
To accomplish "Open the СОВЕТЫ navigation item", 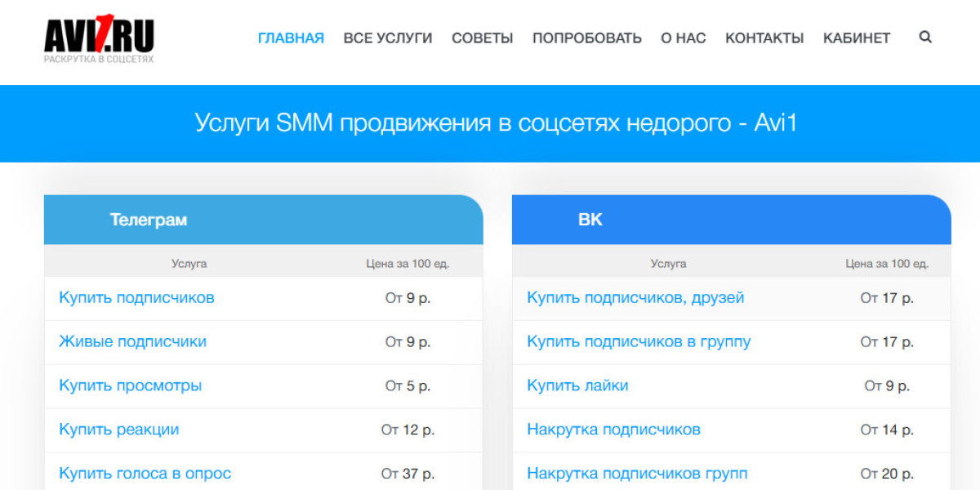I will [x=482, y=38].
